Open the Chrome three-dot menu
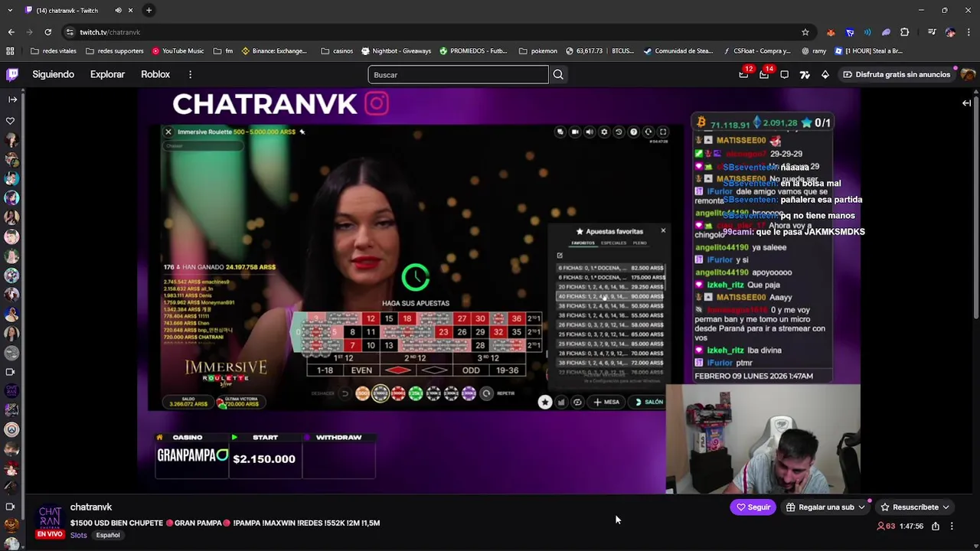 click(x=969, y=32)
